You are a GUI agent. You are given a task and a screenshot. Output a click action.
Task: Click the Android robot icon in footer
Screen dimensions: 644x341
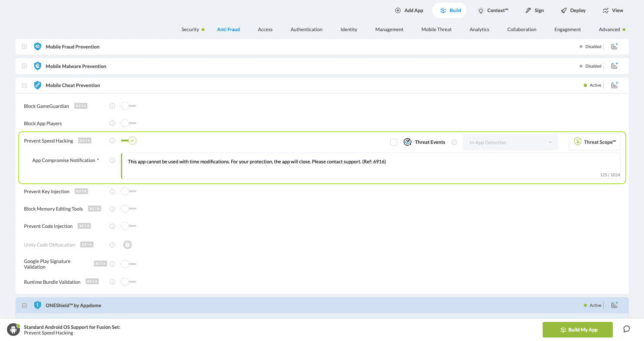(x=13, y=330)
